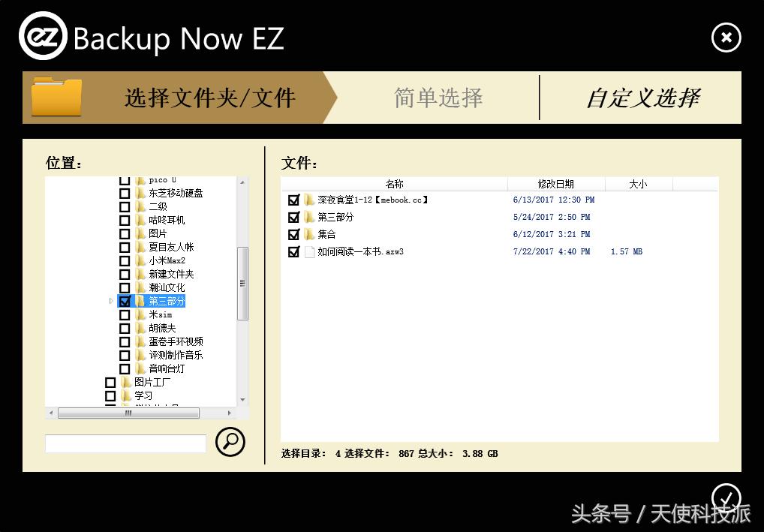Check the 蛋卷手环视频 checkbox
The image size is (764, 532).
tap(125, 342)
